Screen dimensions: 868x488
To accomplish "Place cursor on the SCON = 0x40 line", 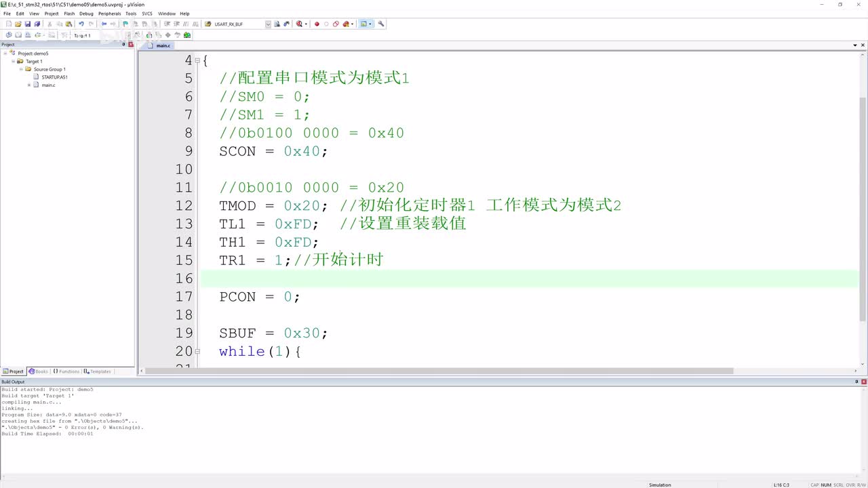I will pos(273,151).
